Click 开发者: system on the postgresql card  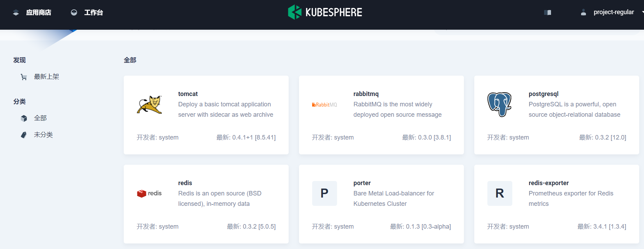pyautogui.click(x=508, y=137)
